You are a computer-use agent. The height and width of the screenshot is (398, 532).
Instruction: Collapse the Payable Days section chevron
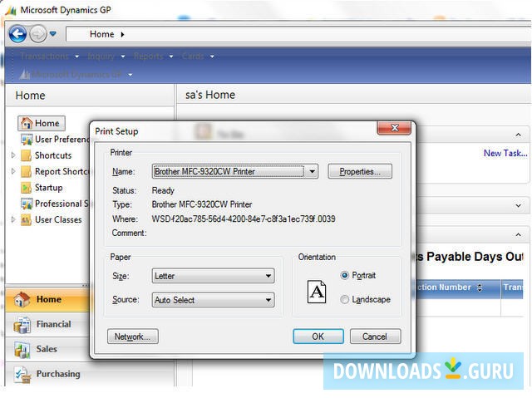tap(518, 234)
